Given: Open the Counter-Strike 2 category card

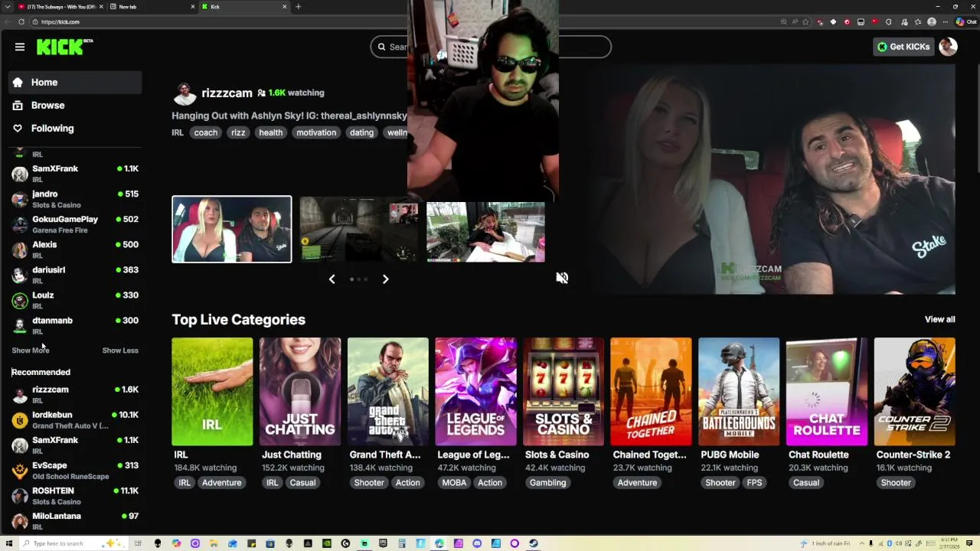Looking at the screenshot, I should pyautogui.click(x=914, y=391).
